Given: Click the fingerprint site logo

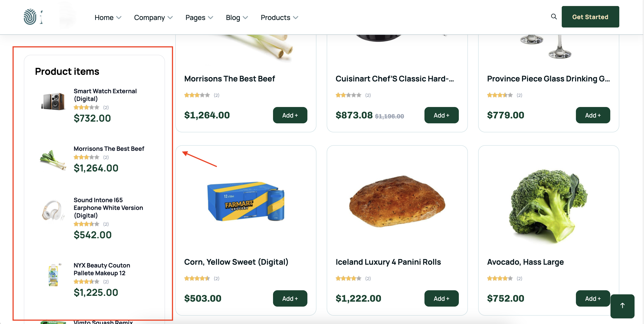Looking at the screenshot, I should click(x=30, y=17).
